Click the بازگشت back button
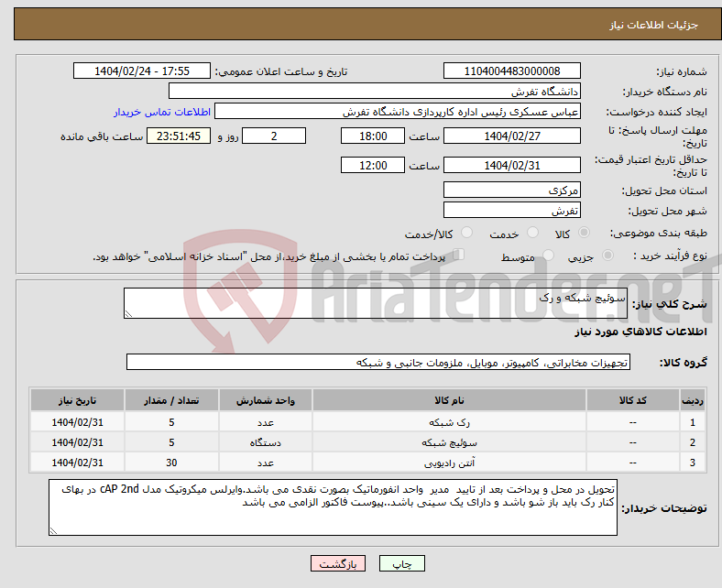Viewport: 722px width, 588px height. tap(338, 563)
